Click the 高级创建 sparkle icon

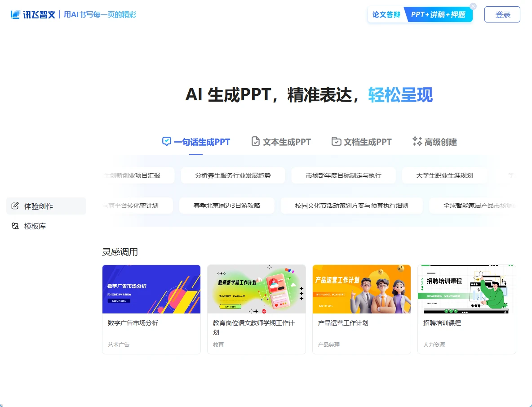[417, 142]
